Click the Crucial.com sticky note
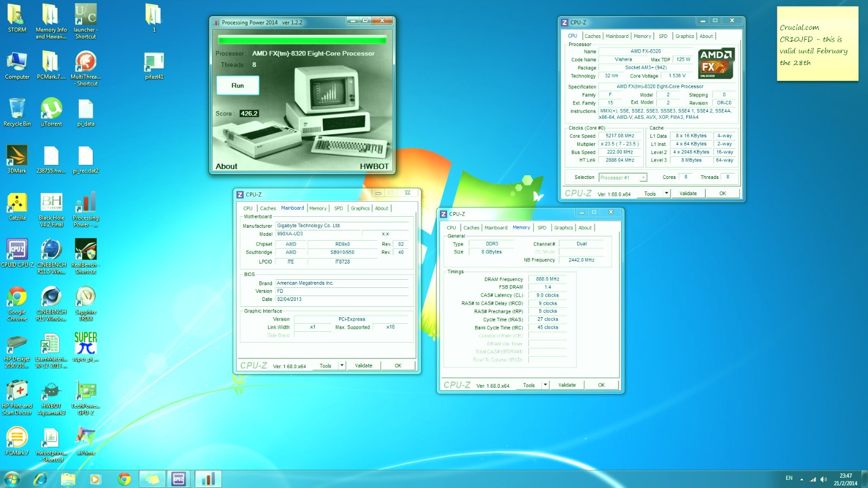 click(818, 44)
